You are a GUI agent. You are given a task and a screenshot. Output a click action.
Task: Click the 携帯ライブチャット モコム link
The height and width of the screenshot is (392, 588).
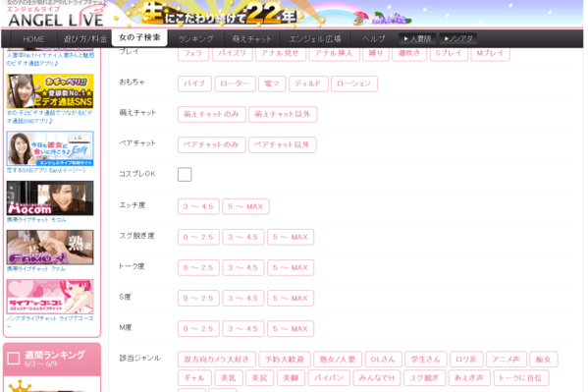(36, 220)
